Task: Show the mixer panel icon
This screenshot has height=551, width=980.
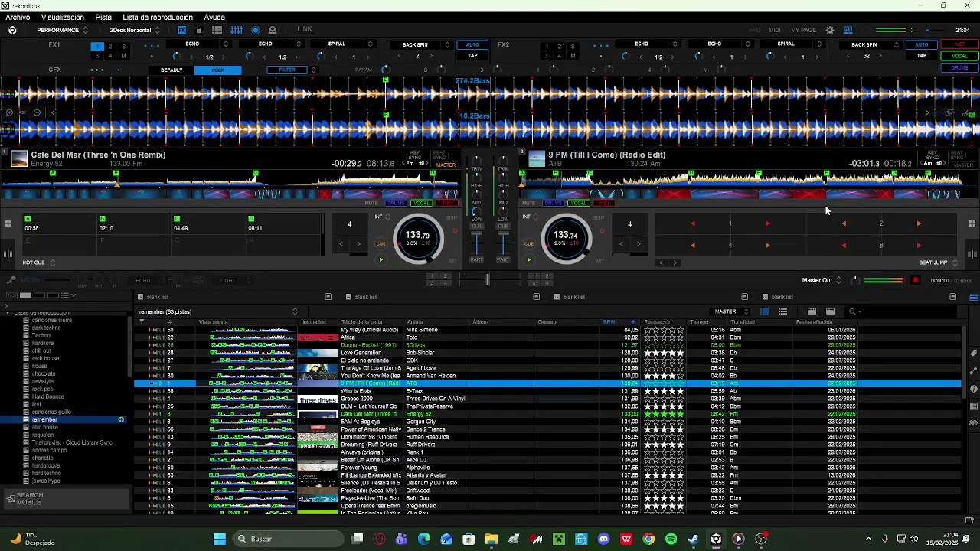Action: (x=237, y=30)
